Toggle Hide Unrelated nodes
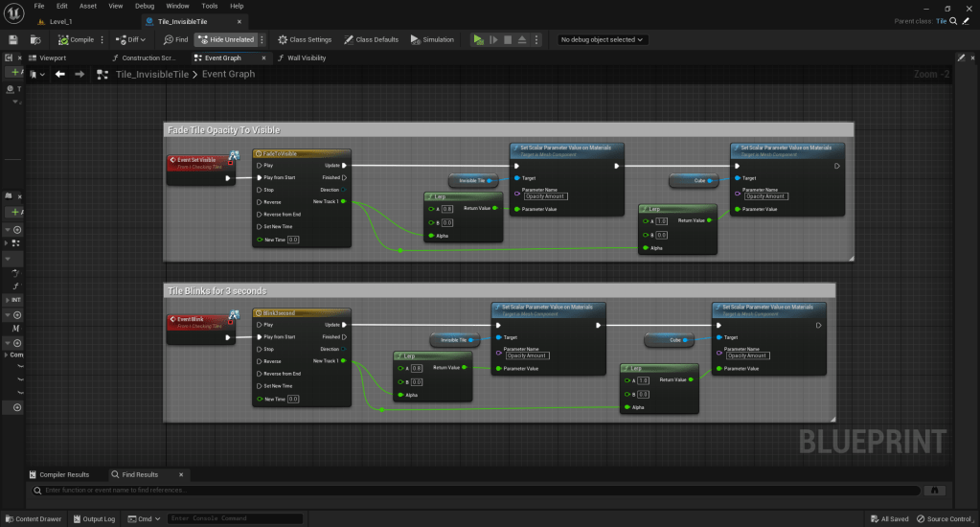Image resolution: width=980 pixels, height=527 pixels. pos(226,39)
